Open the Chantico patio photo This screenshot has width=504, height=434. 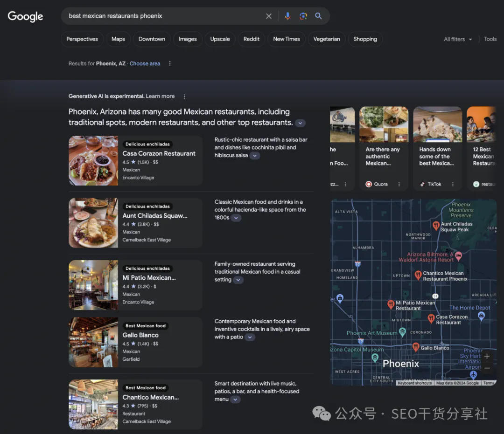tap(93, 405)
